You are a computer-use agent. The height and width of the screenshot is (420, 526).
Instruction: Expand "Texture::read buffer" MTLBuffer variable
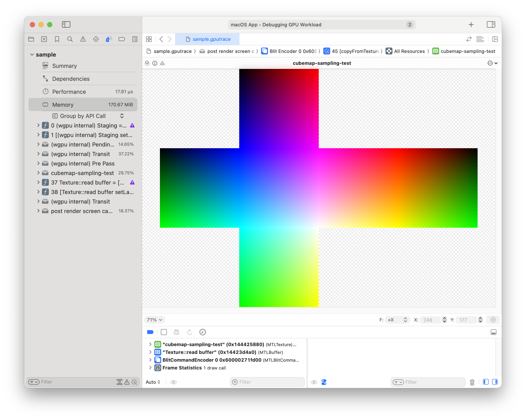pyautogui.click(x=150, y=352)
